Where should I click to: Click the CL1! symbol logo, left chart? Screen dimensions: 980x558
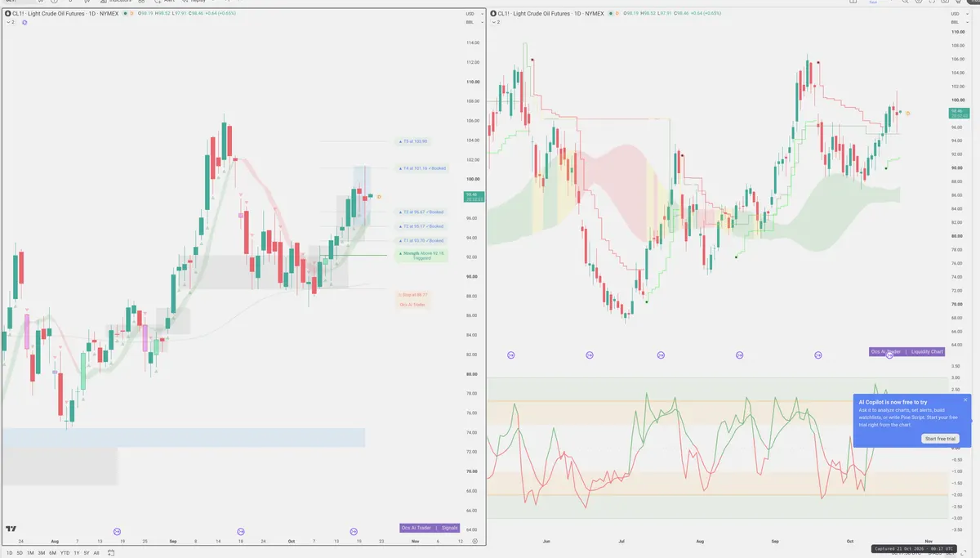tap(8, 14)
